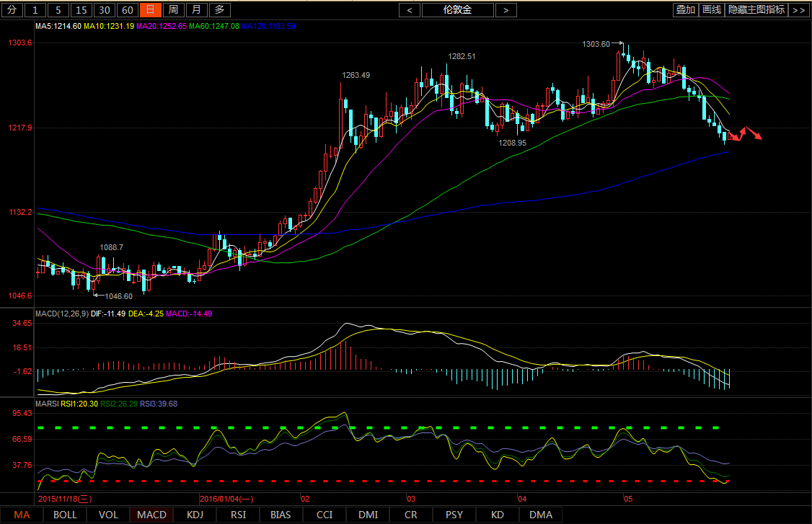
Task: Click the 1132.2 price axis label
Action: [x=20, y=213]
